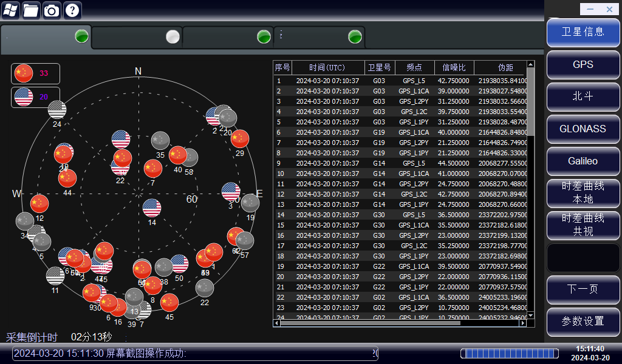This screenshot has height=364, width=622.
Task: Take a screenshot with the camera icon
Action: [x=52, y=10]
